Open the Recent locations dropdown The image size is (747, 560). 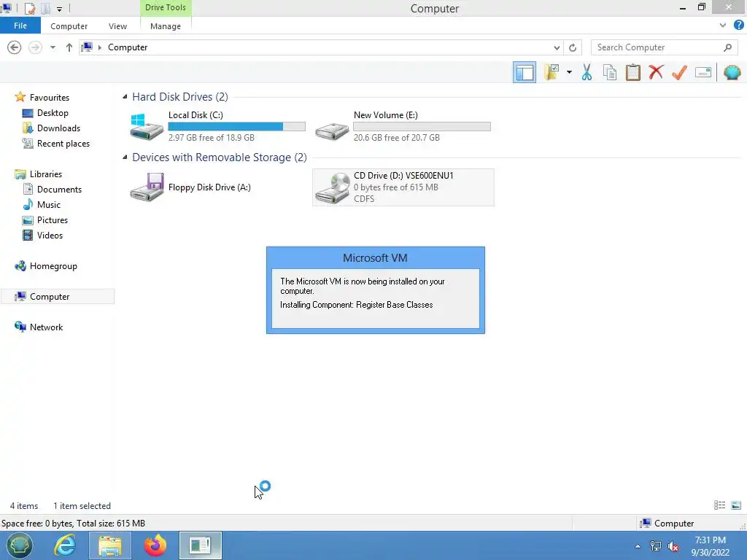tap(53, 47)
